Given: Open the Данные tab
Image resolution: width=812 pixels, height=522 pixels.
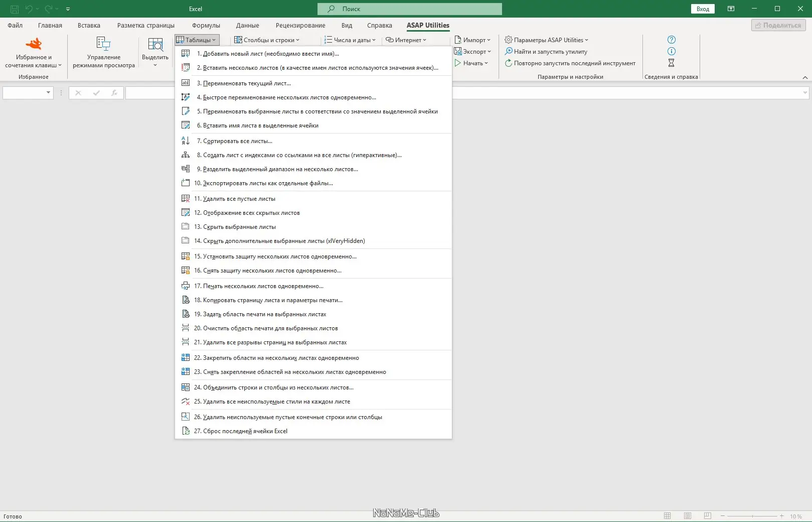Looking at the screenshot, I should tap(248, 26).
